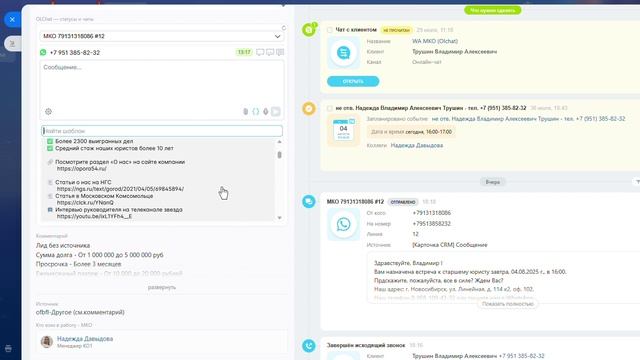This screenshot has height=360, width=640.
Task: Click the green chat timeline icon with badge
Action: (x=309, y=29)
